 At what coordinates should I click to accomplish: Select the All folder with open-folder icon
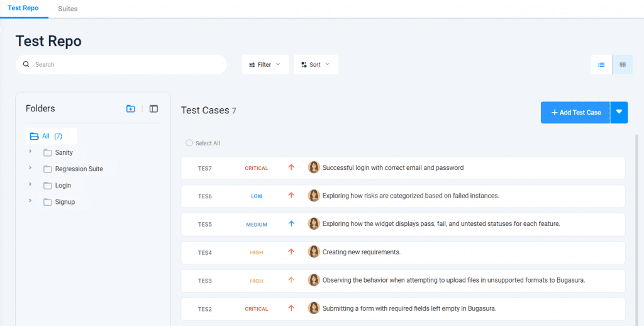[x=35, y=136]
